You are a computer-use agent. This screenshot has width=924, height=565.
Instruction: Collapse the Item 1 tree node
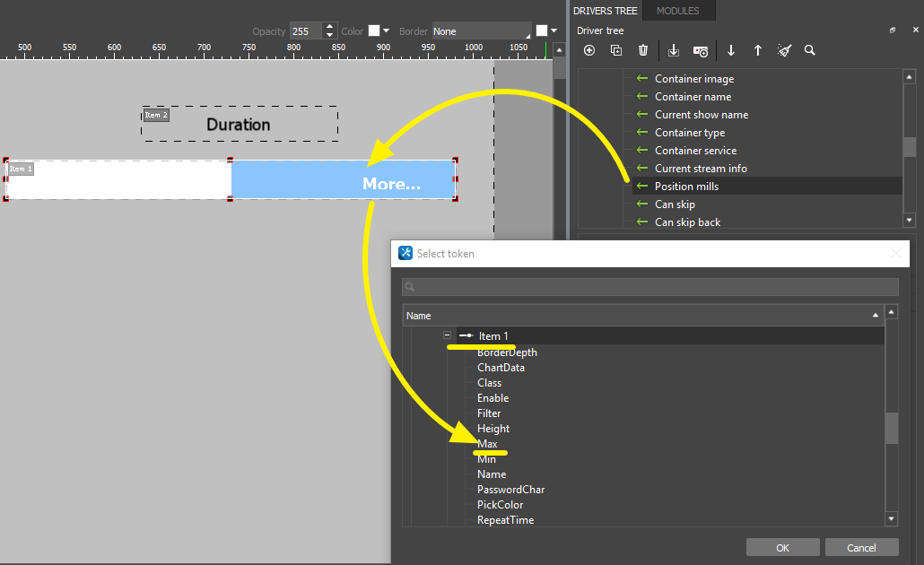click(447, 335)
